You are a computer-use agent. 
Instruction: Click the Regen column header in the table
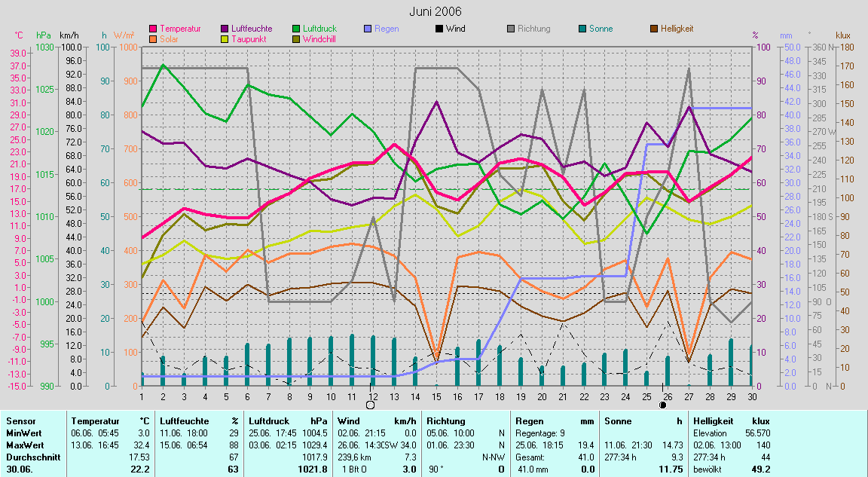pos(529,421)
